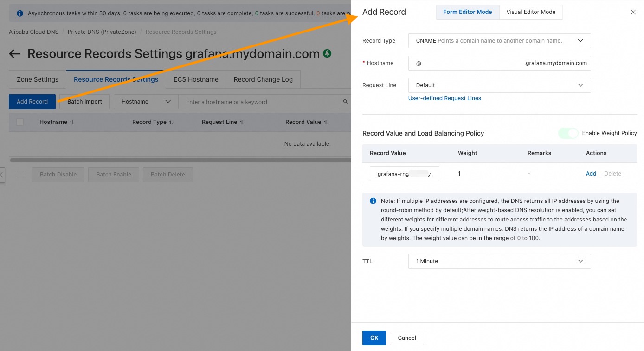Sort by Record Value column icon

[326, 122]
